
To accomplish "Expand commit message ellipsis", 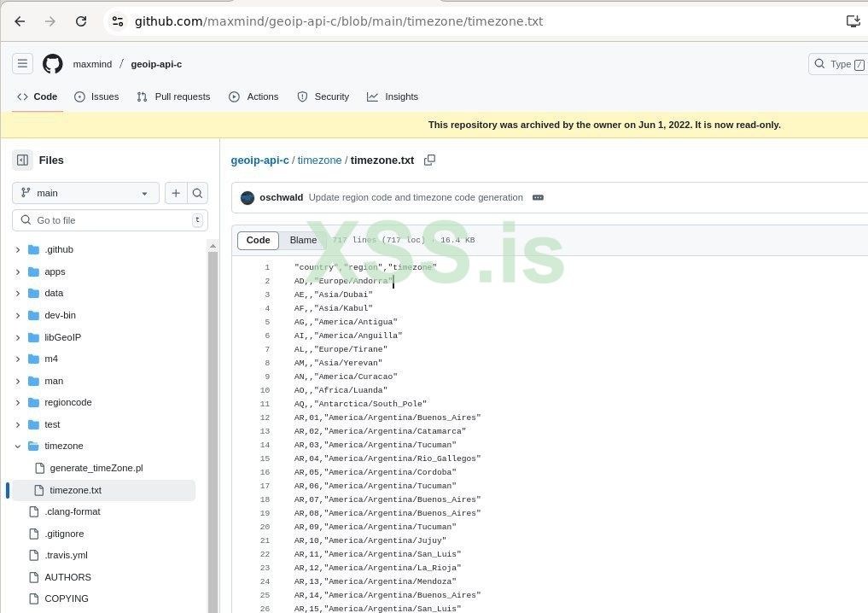I will tap(538, 198).
